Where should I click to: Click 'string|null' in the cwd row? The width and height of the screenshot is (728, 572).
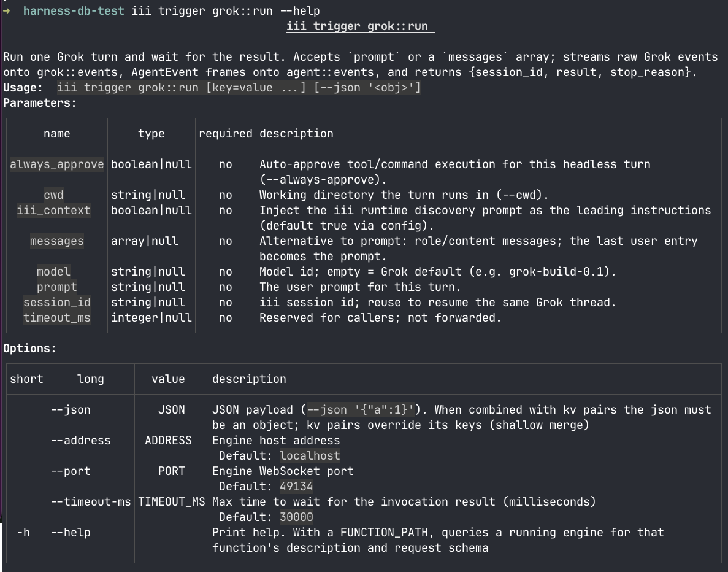[148, 195]
